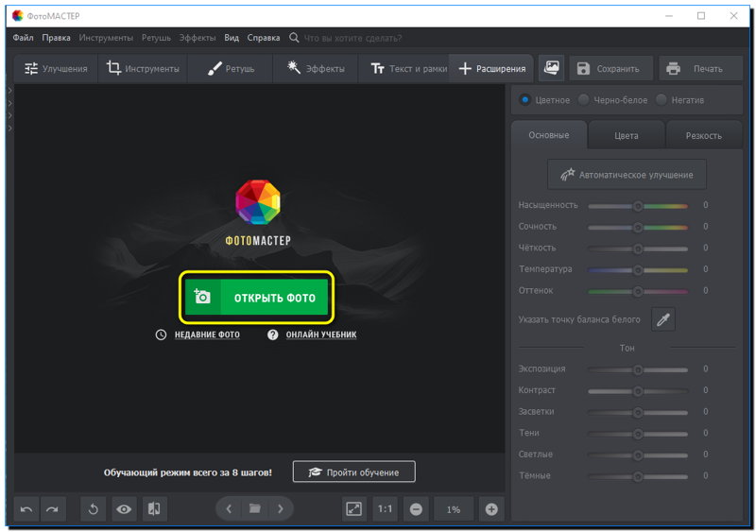Switch to the Цвета tab
Viewport: 756px width, 532px height.
(x=627, y=135)
